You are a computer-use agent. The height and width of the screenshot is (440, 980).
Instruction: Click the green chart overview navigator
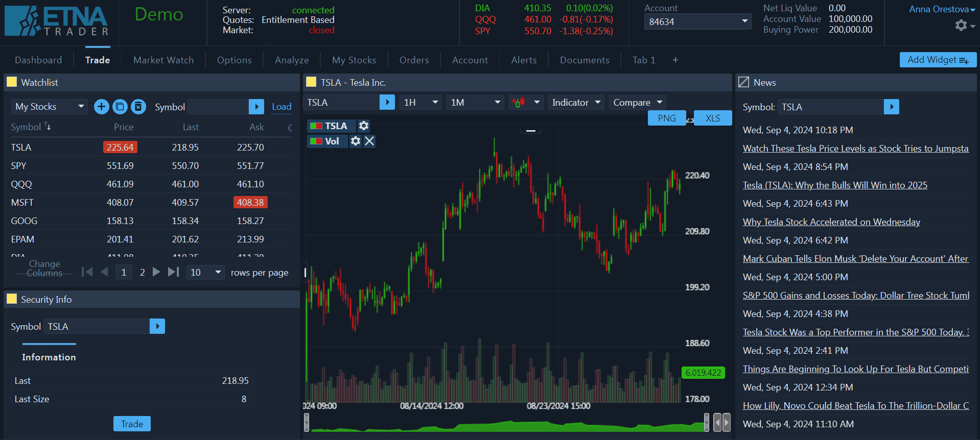coord(506,426)
